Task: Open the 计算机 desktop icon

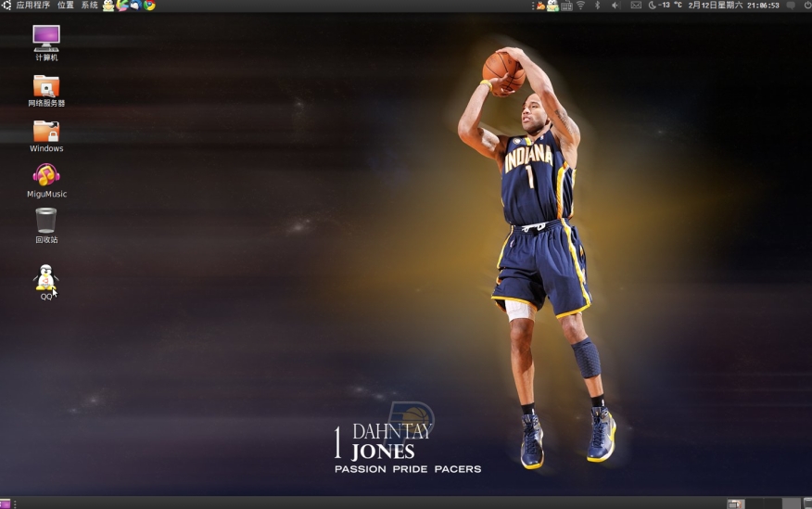Action: pyautogui.click(x=46, y=43)
